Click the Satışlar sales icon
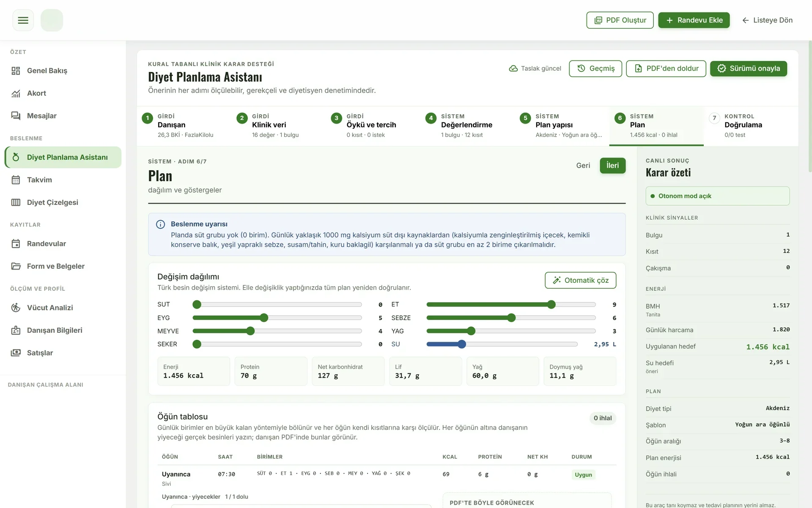This screenshot has width=812, height=508. click(16, 353)
